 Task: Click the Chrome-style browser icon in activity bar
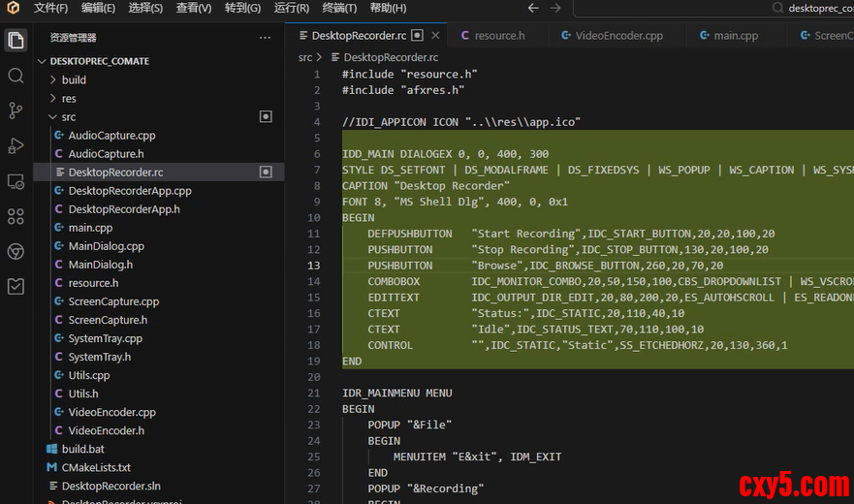coord(16,251)
